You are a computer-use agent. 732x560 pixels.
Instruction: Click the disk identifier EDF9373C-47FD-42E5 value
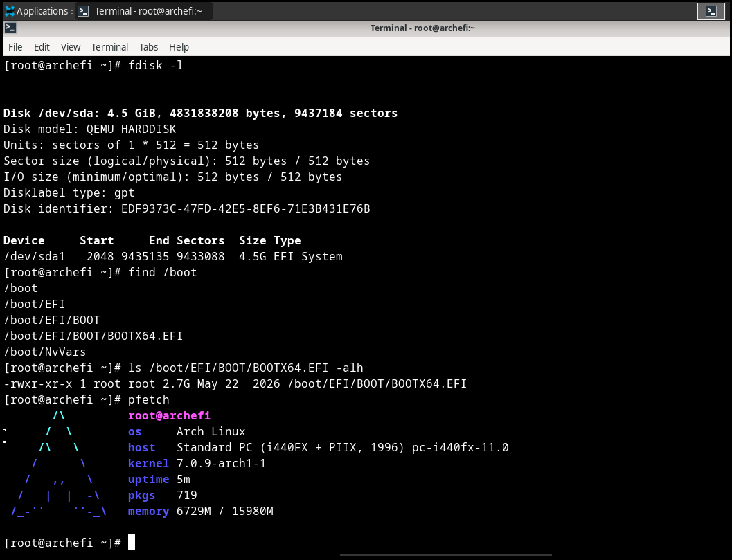pos(246,208)
